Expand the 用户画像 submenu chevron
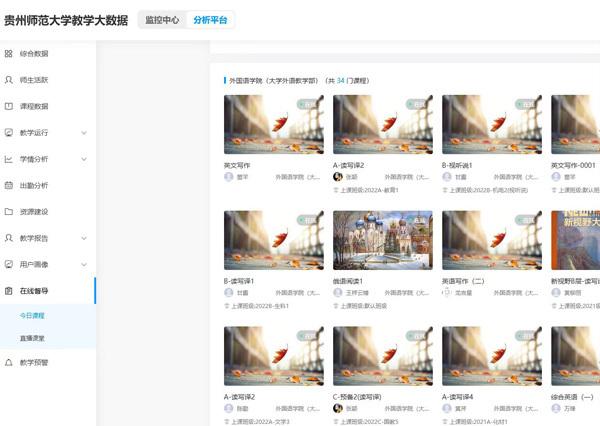The height and width of the screenshot is (426, 600). click(84, 265)
